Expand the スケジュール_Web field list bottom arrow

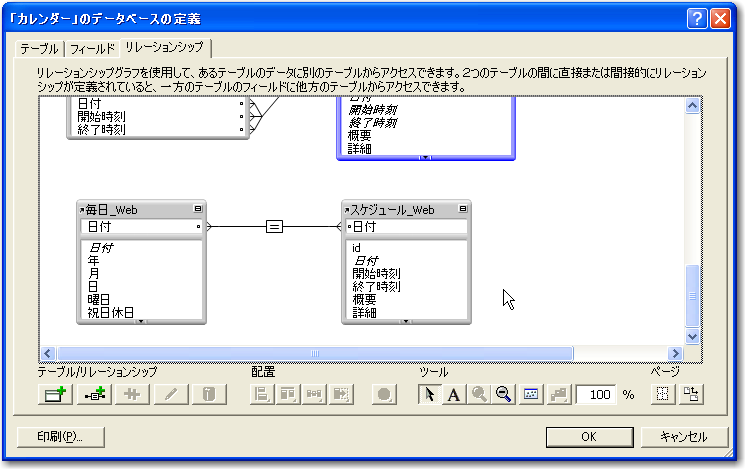[406, 321]
